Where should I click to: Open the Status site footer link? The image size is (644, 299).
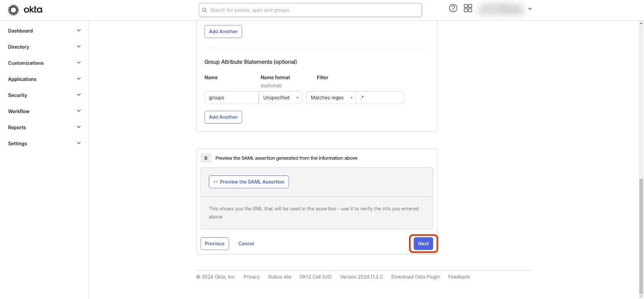(x=280, y=277)
